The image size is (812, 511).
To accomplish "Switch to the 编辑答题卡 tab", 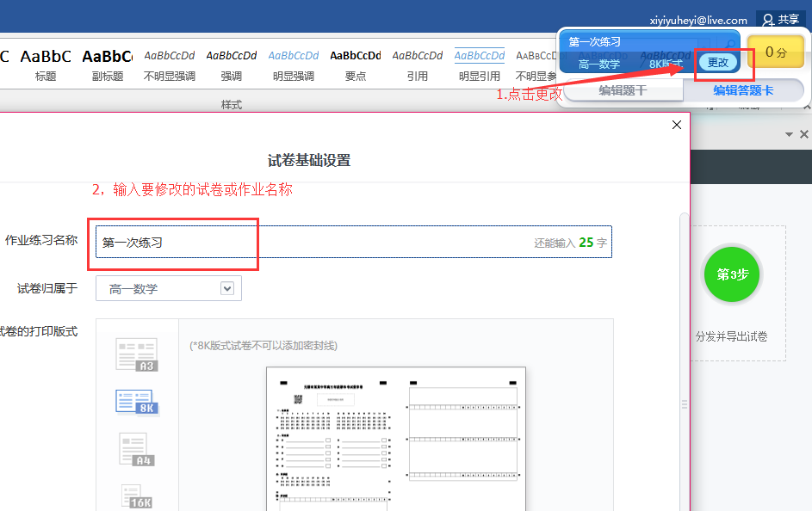I will [743, 90].
